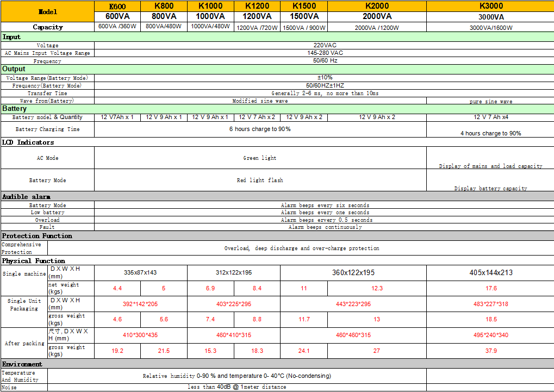Select "Alarm beeps every six seconds"
Viewport: 554px width, 392px height.
(x=325, y=206)
